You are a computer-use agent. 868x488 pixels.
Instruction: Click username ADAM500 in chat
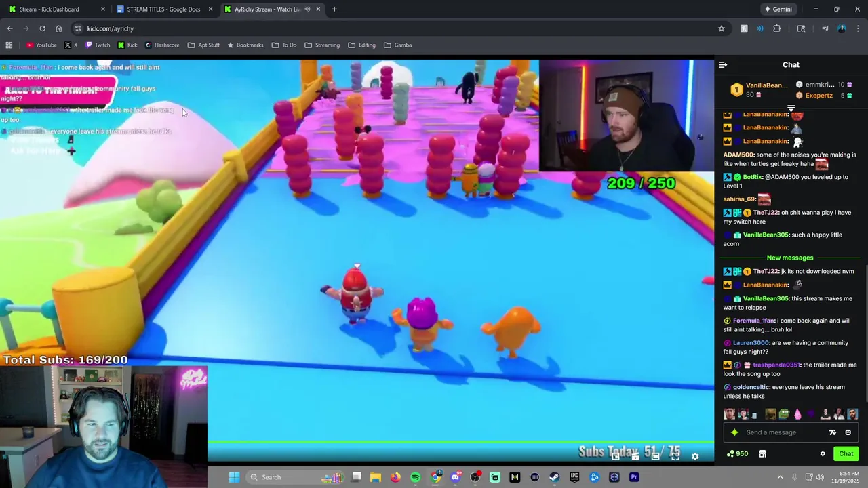click(x=738, y=155)
